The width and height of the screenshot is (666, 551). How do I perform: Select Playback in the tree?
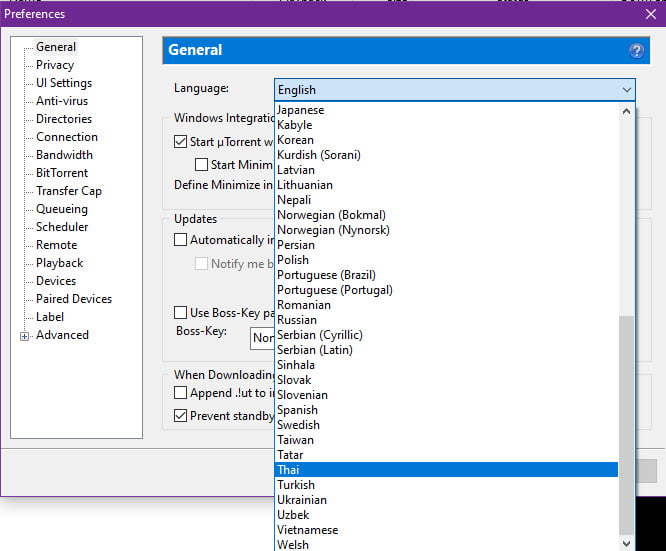[x=59, y=263]
